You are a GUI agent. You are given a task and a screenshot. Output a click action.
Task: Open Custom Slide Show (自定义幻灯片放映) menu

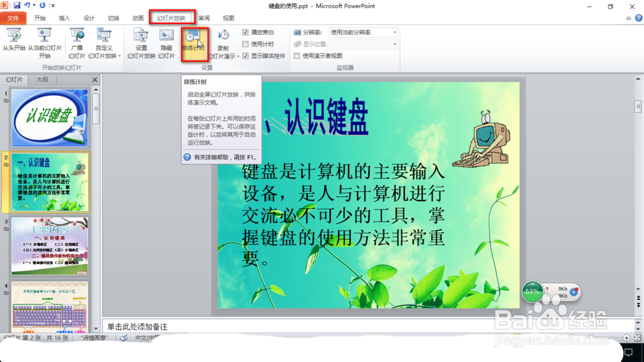click(104, 44)
